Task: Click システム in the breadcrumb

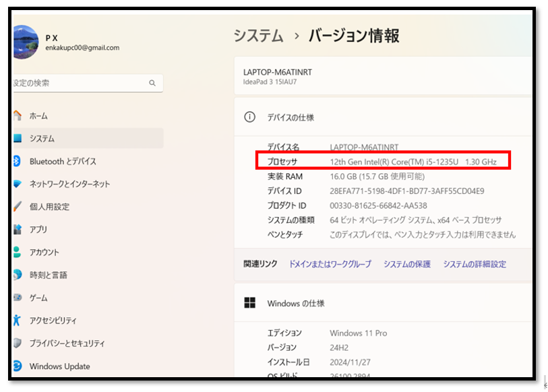Action: [258, 36]
